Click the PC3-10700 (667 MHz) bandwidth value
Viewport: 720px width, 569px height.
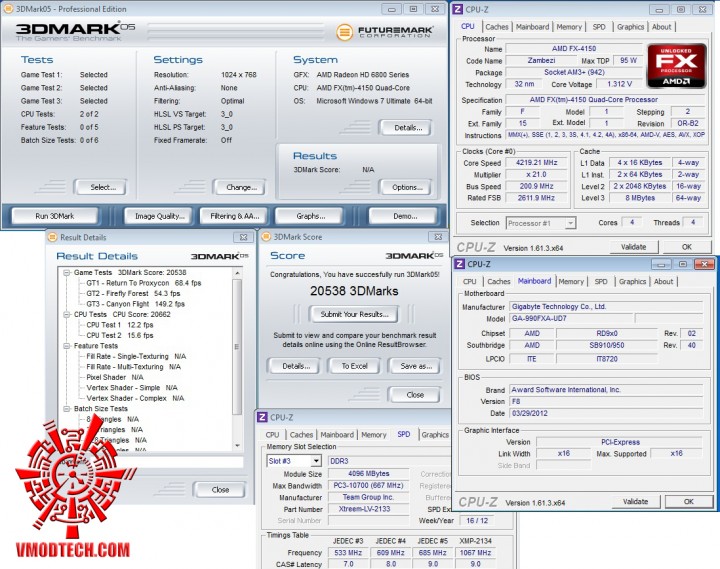tap(368, 485)
